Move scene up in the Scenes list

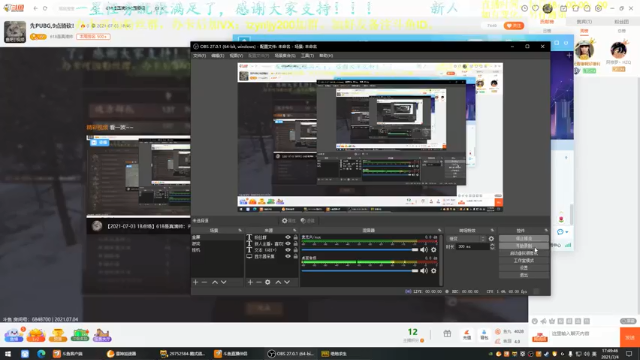(x=215, y=282)
